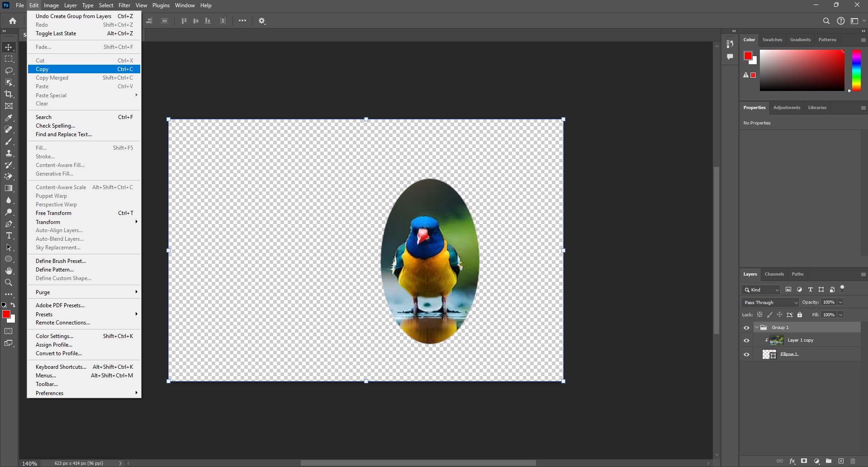Toggle visibility of Layer 1 copy
Screen dimensions: 868x467
[747, 340]
